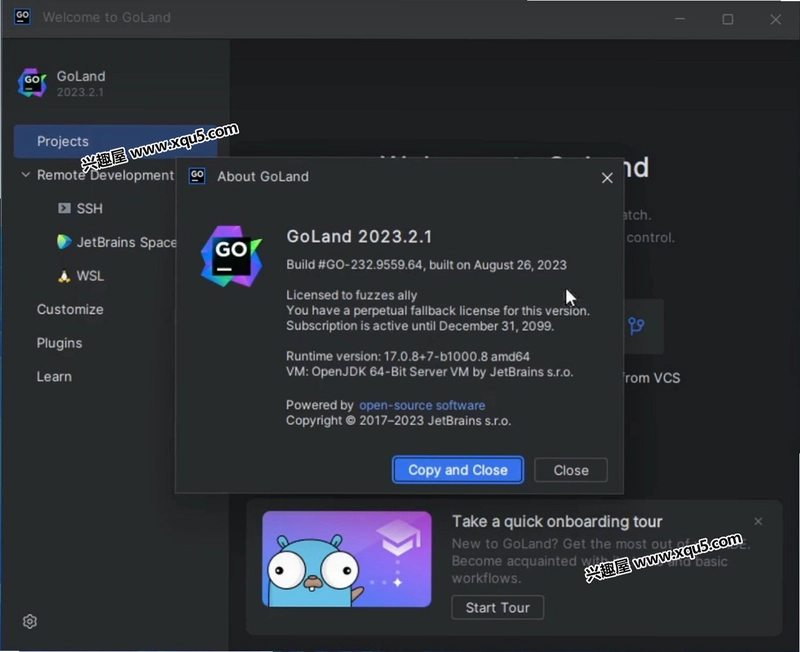Screen dimensions: 800x652
Task: Click 'Take a quick onboarding tour' heading
Action: [557, 521]
